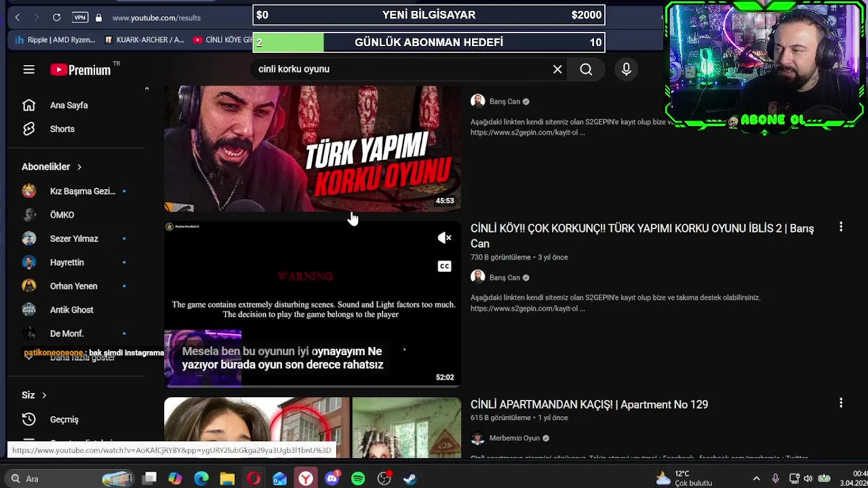Open the TÜRK YAPIMI KORKU OYUNU thumbnail
Viewport: 868px width, 488px height.
pos(313,148)
